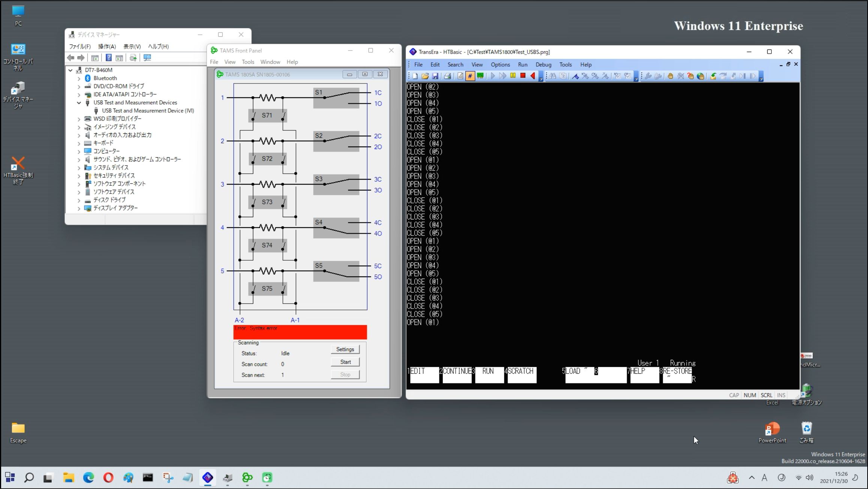Click green arrow step icon in HTBasic toolbar
The image size is (868, 489).
coord(713,76)
